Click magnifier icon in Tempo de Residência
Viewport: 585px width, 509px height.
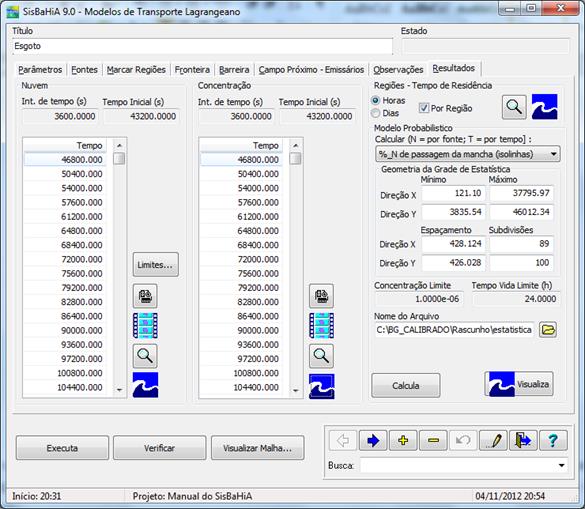click(514, 107)
